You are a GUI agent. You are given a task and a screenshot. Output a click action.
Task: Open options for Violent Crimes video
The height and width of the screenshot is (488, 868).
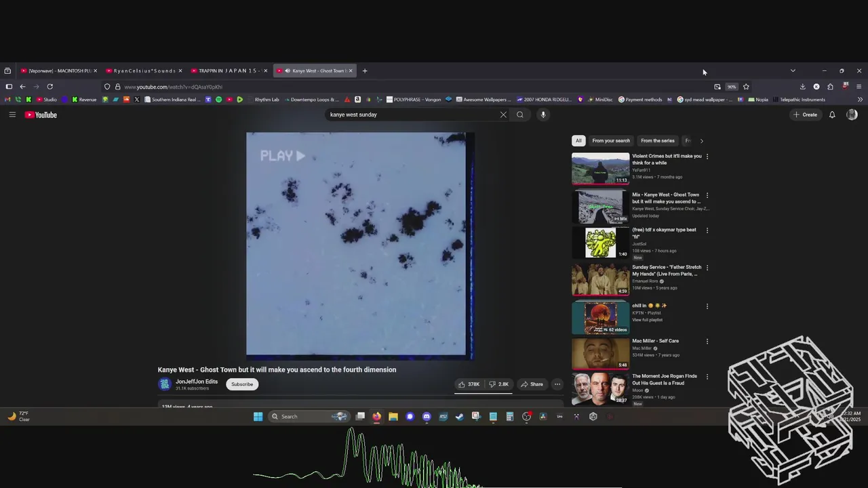[x=707, y=157]
